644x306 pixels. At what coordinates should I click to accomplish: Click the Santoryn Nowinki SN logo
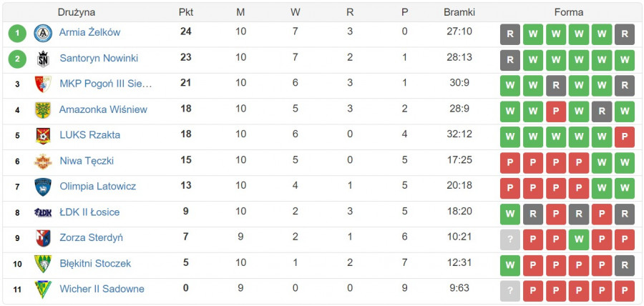pyautogui.click(x=43, y=59)
